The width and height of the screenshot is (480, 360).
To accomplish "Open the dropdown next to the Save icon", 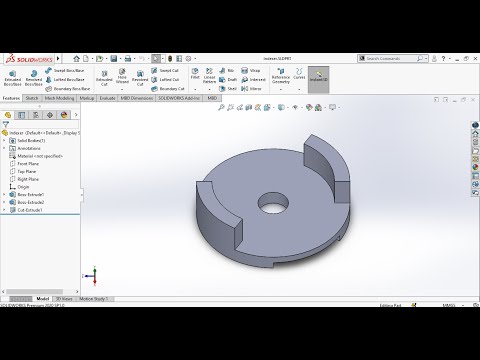I will coord(120,59).
